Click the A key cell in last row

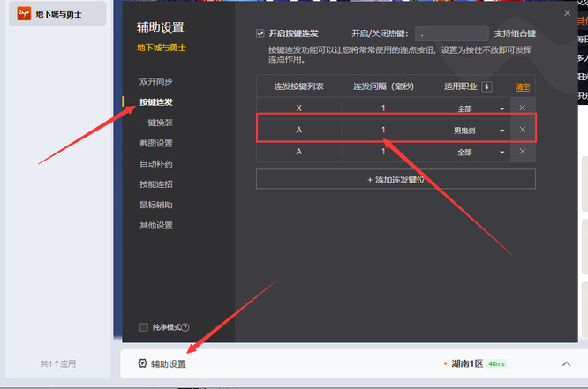299,152
